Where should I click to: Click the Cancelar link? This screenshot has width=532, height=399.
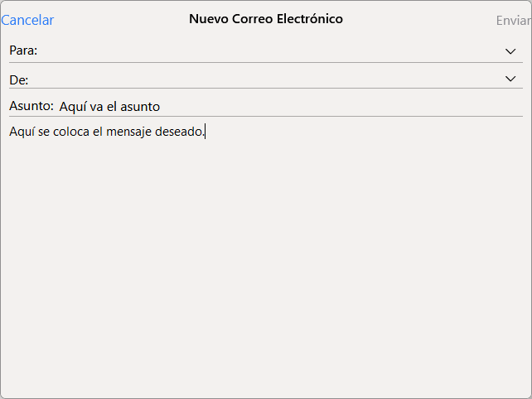pos(28,20)
